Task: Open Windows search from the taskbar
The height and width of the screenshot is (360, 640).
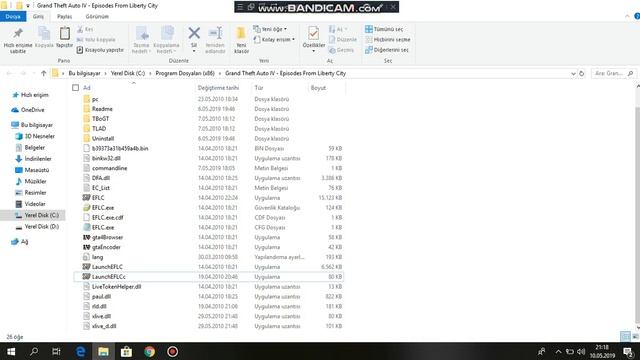Action: [34, 351]
